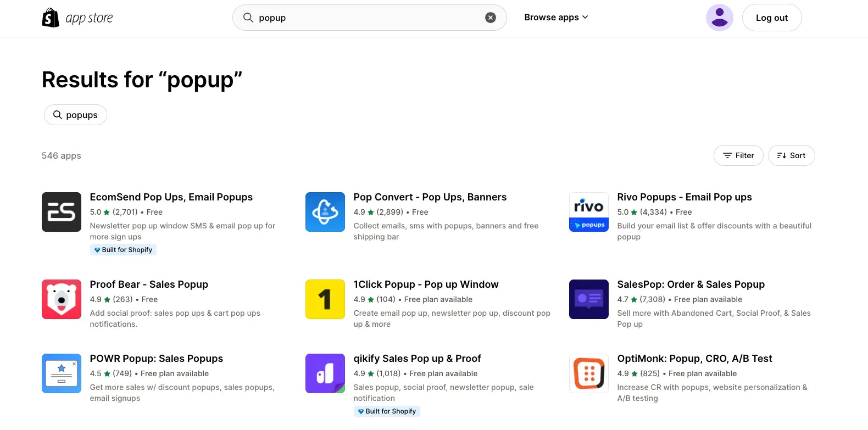Image resolution: width=868 pixels, height=430 pixels.
Task: Open the Rivo Popups app icon
Action: [x=589, y=212]
